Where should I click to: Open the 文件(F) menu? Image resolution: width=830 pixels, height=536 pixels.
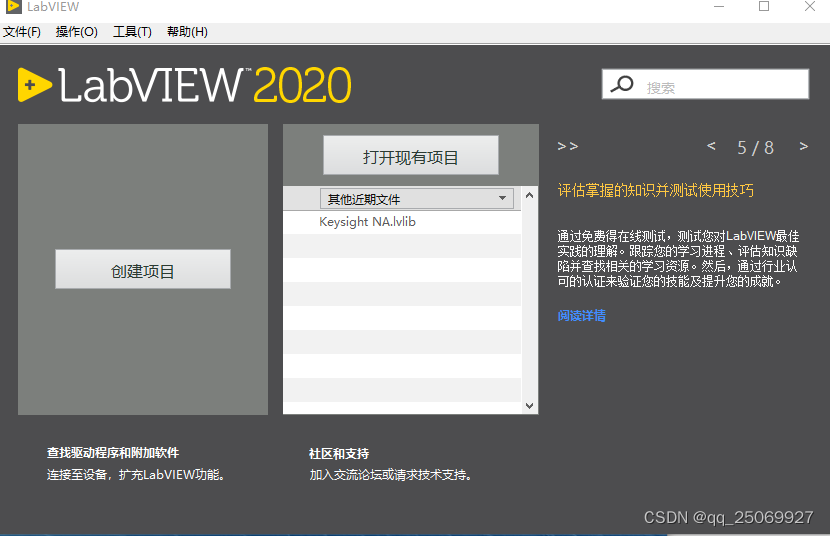tap(22, 32)
